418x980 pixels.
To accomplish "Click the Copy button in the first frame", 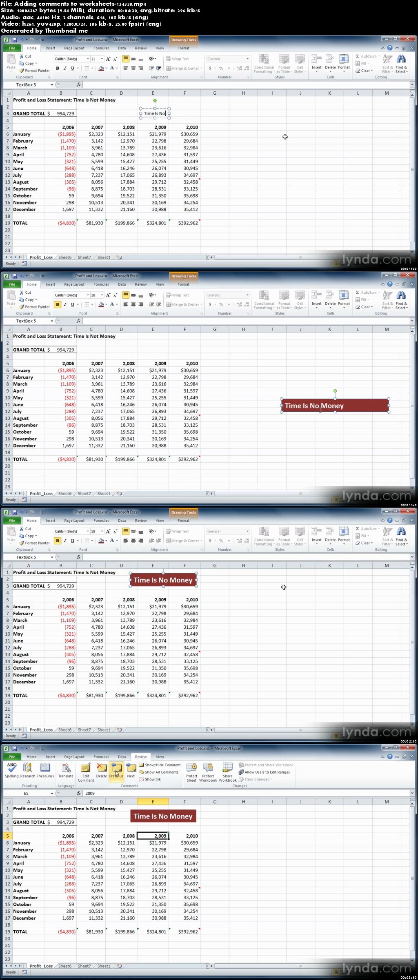I will (28, 64).
